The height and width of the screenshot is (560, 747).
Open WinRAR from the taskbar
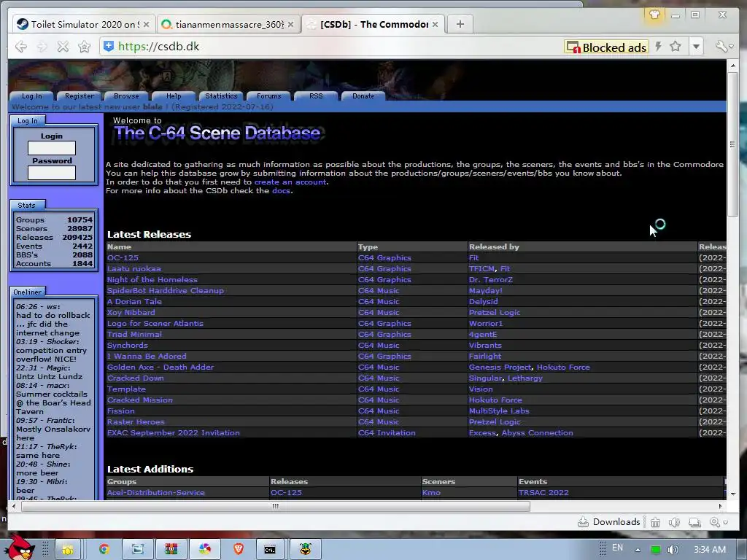click(171, 549)
